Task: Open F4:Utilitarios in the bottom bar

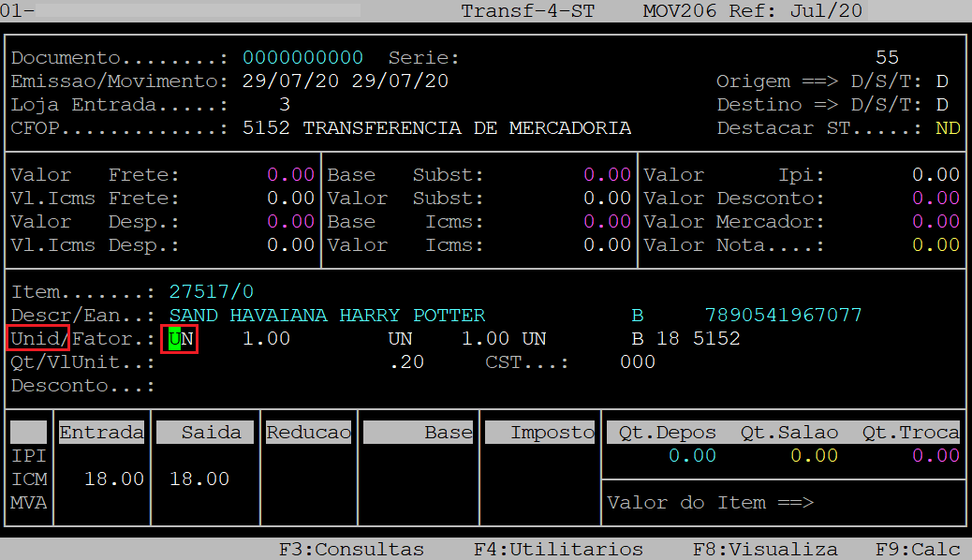Action: 558,550
